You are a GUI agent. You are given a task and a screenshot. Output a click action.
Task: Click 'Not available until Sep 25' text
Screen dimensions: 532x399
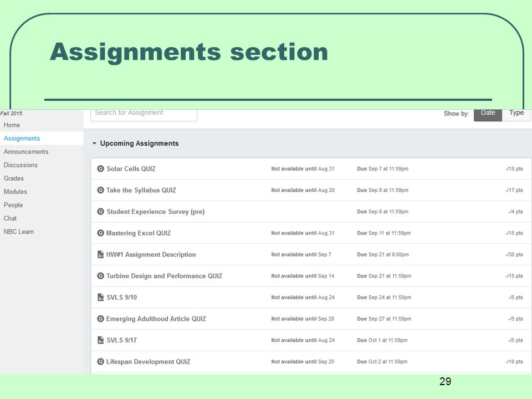pos(303,362)
